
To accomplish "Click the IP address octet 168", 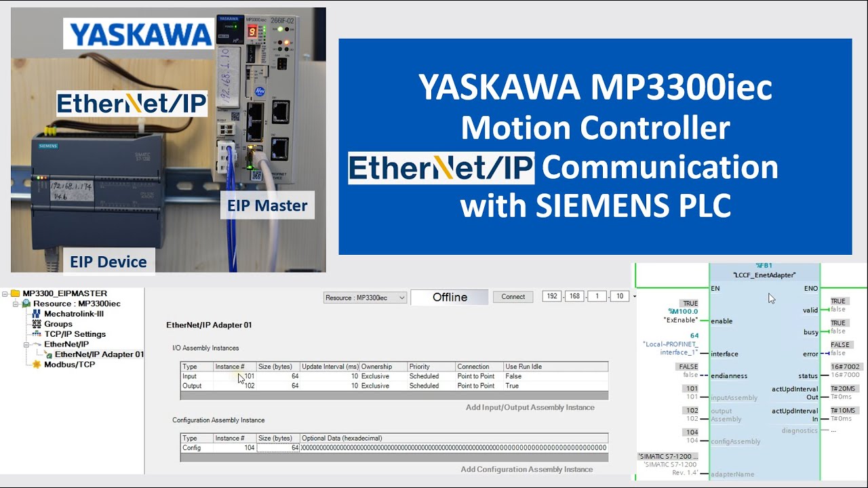I will [575, 297].
